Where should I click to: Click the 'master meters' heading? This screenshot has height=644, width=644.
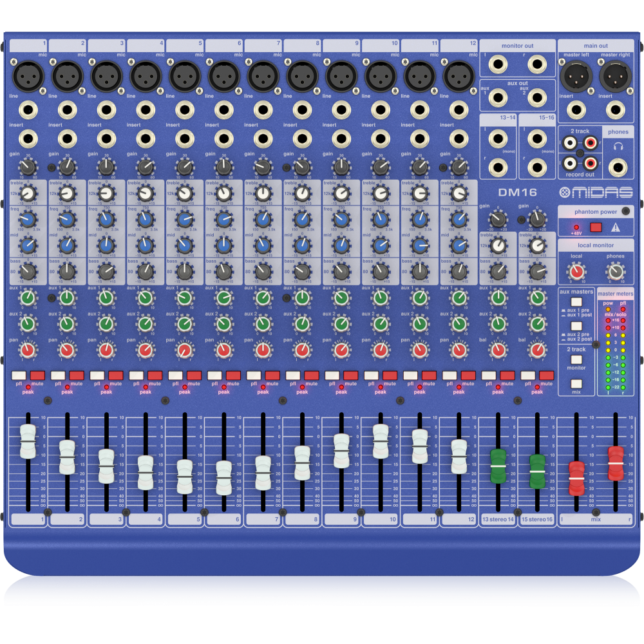click(x=615, y=294)
